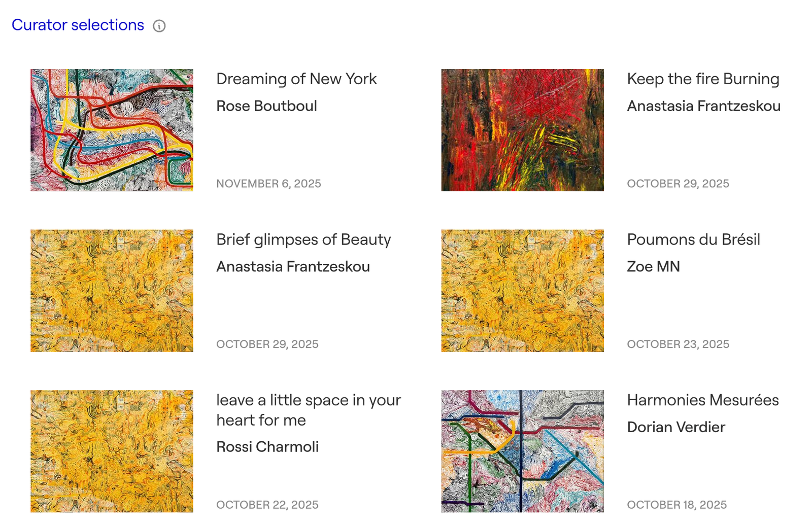812x525 pixels.
Task: Open the artwork 'Keep the fire Burning'
Action: (x=703, y=79)
